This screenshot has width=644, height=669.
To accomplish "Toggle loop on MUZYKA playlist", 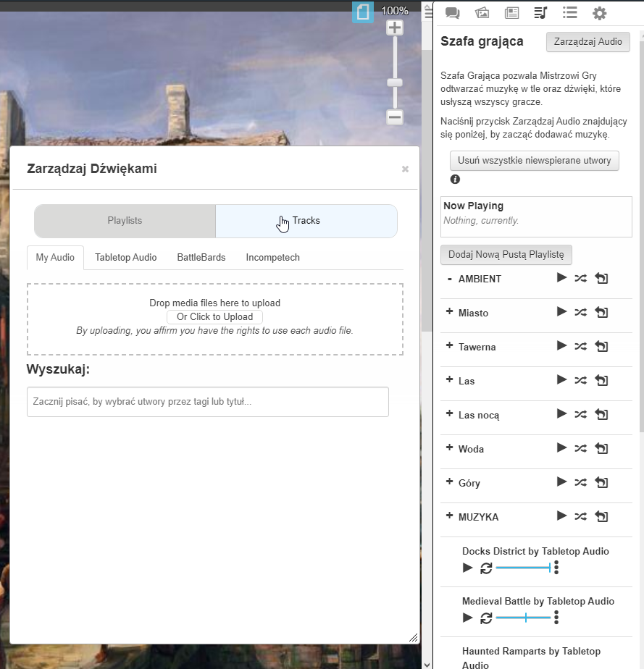I will click(x=601, y=516).
